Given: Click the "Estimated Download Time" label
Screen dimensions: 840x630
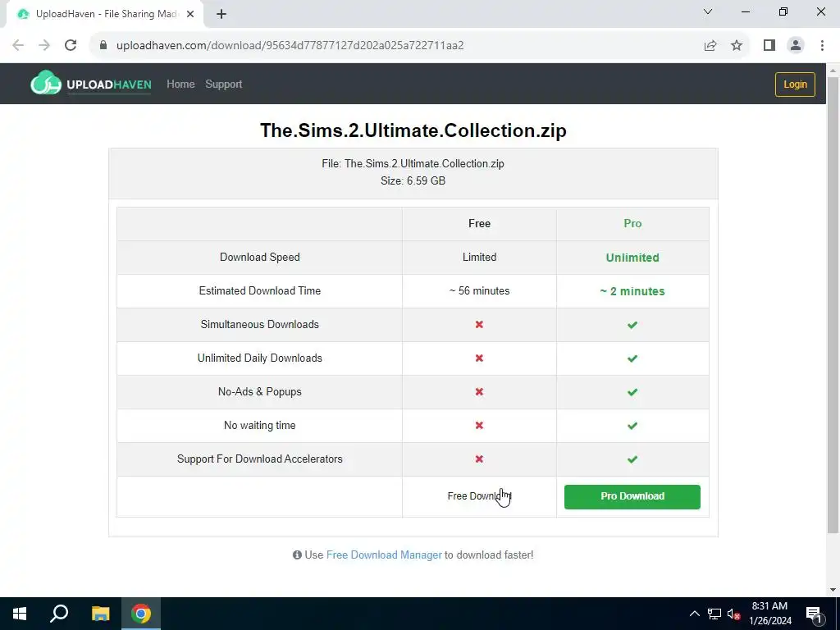Looking at the screenshot, I should 260,291.
